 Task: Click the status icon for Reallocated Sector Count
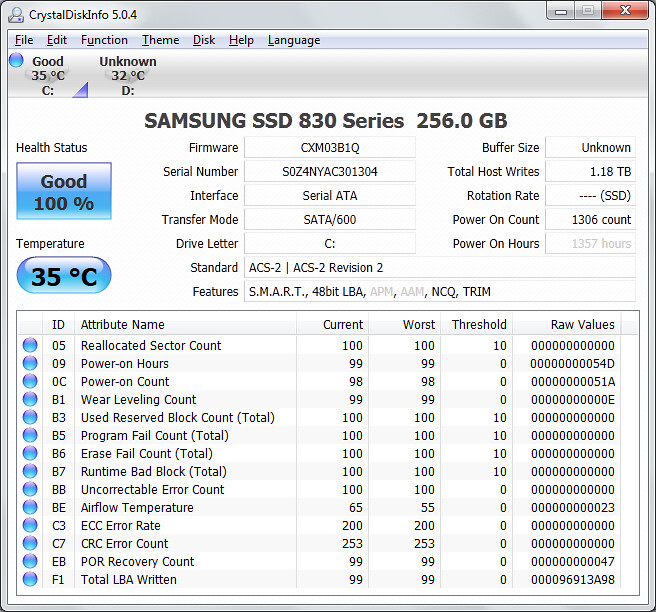click(x=30, y=346)
